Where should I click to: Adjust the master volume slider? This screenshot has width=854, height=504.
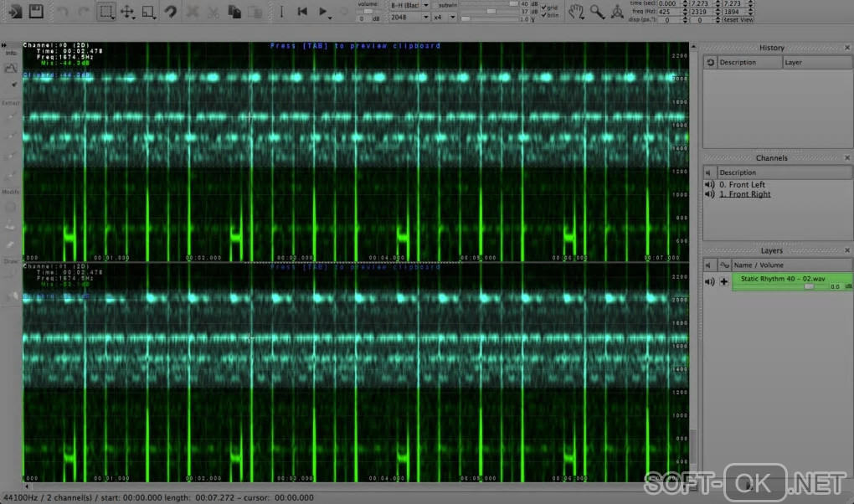[368, 11]
